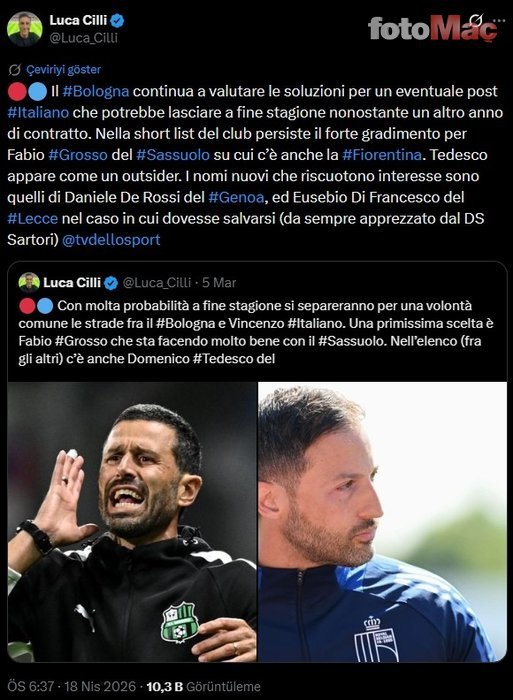The image size is (513, 700).
Task: Open the #Fiorentina hashtag
Action: [x=382, y=154]
